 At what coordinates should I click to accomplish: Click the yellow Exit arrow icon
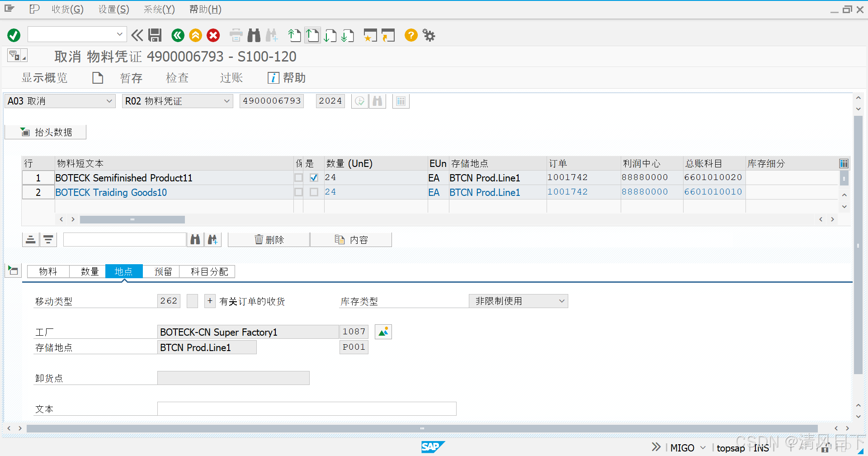(x=196, y=35)
